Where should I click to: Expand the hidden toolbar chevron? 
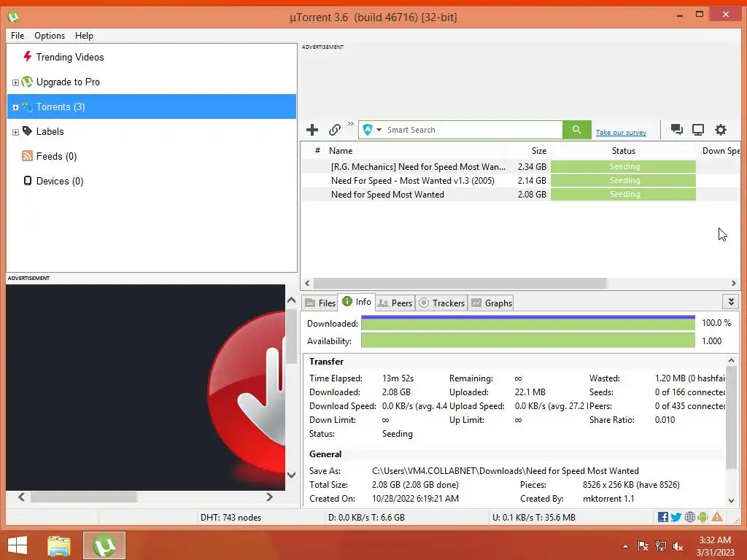pyautogui.click(x=351, y=124)
